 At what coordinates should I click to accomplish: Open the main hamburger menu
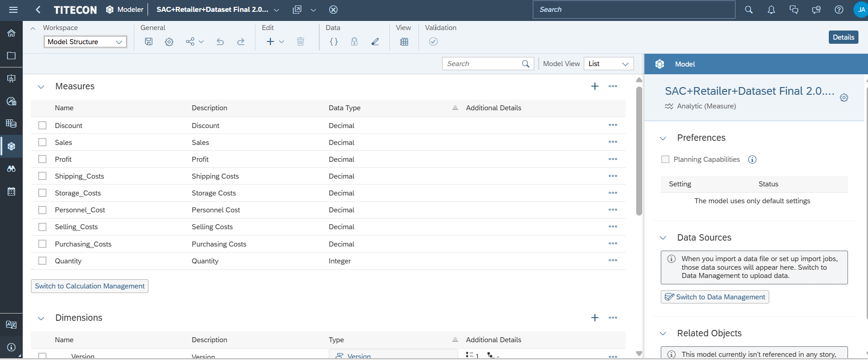tap(13, 10)
